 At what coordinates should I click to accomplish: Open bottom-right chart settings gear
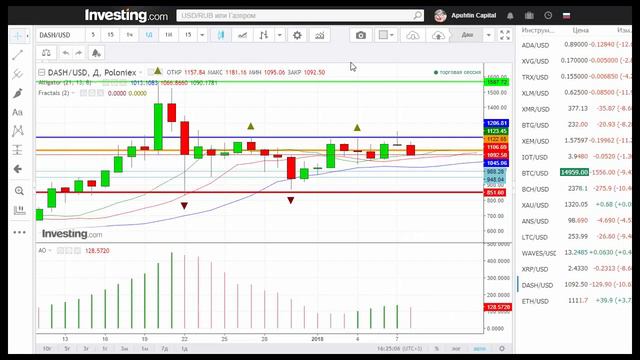(x=502, y=349)
